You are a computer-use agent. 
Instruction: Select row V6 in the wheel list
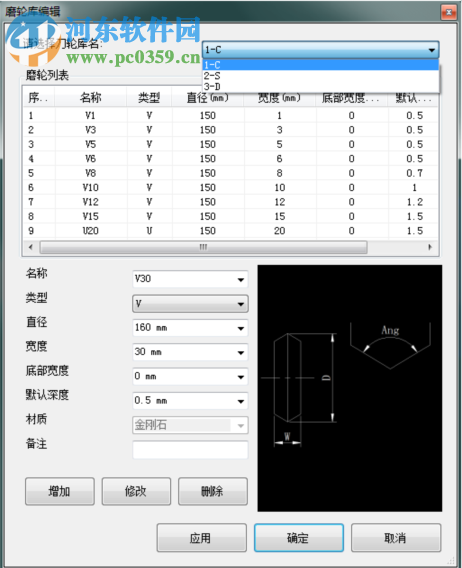coord(230,159)
